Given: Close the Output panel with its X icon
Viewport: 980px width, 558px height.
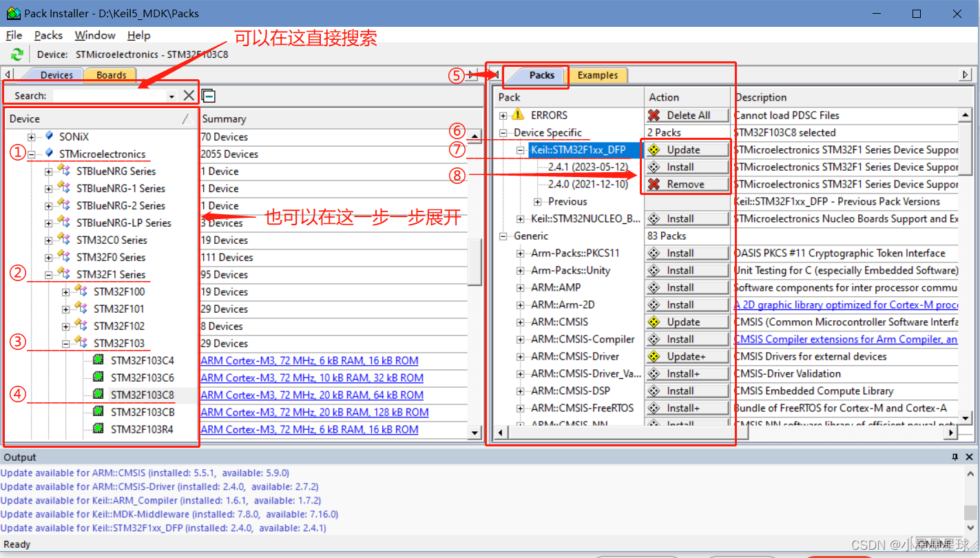Looking at the screenshot, I should tap(968, 457).
